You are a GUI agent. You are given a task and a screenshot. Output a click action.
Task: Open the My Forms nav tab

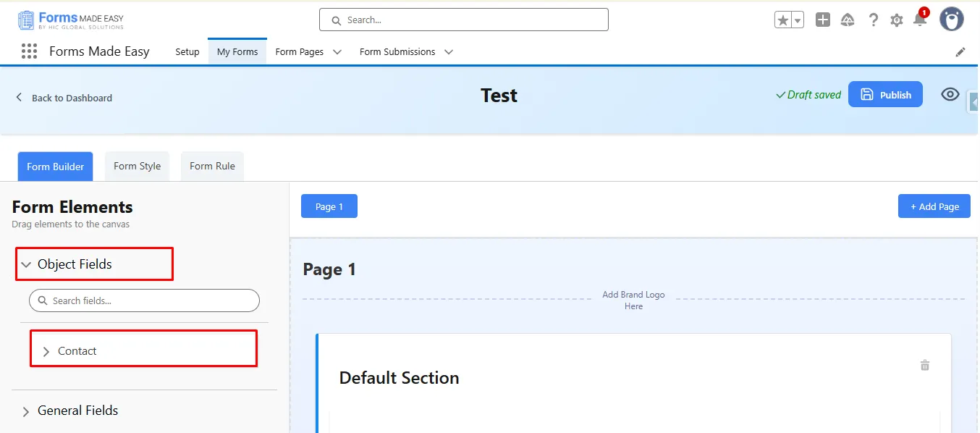(x=237, y=52)
